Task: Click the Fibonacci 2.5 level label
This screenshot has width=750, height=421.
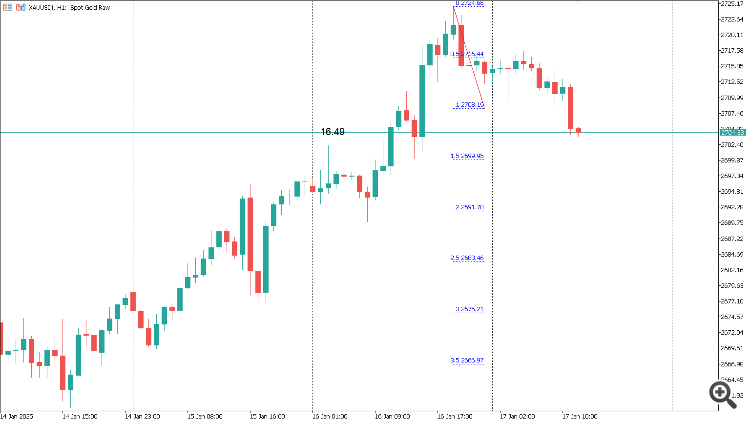Action: point(467,258)
